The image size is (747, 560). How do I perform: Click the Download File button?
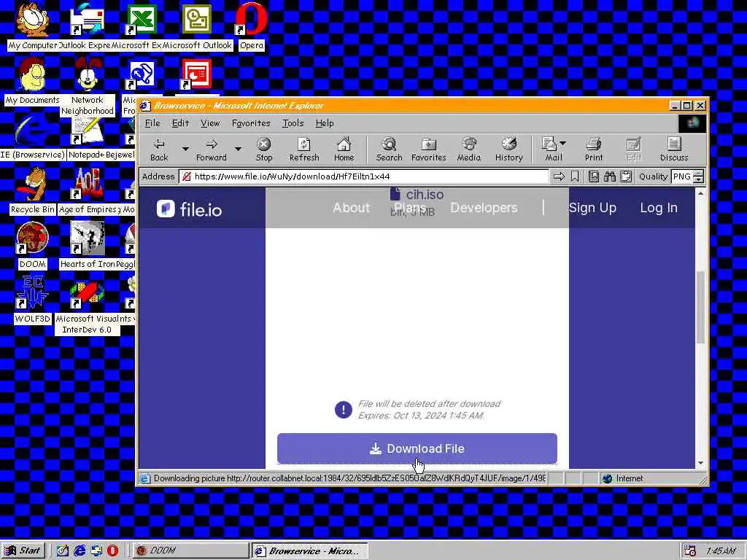(x=417, y=448)
